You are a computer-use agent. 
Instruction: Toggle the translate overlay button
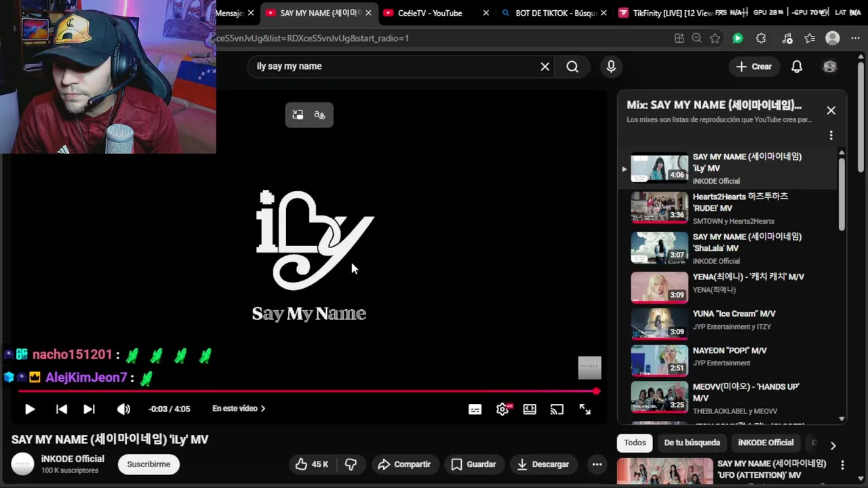pos(320,115)
